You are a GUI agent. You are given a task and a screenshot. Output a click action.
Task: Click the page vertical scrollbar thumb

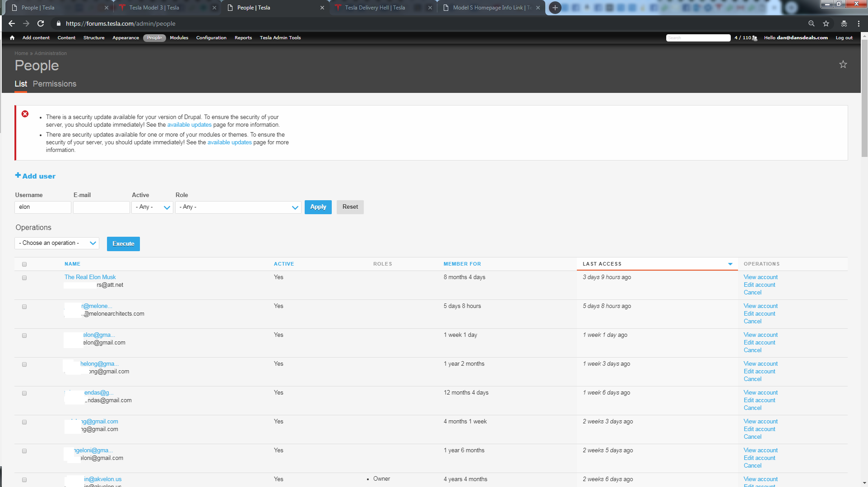[x=864, y=97]
